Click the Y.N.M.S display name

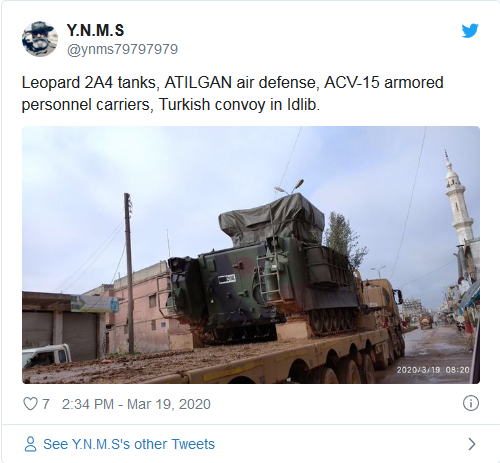(x=95, y=30)
